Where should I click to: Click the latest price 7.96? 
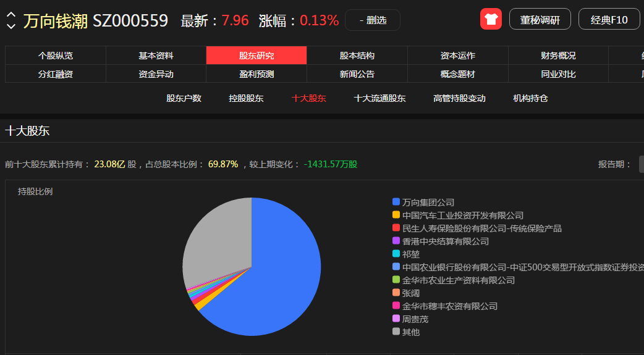tap(235, 20)
